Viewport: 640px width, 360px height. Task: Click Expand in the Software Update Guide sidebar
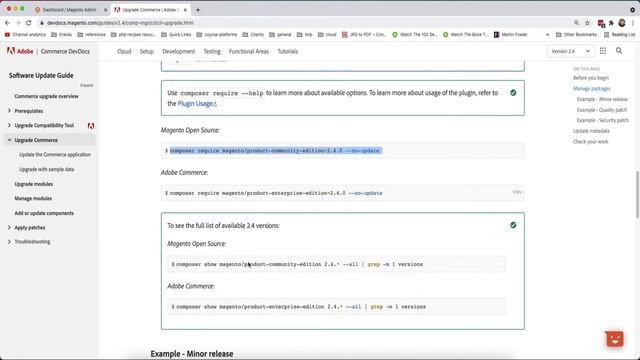click(x=87, y=85)
